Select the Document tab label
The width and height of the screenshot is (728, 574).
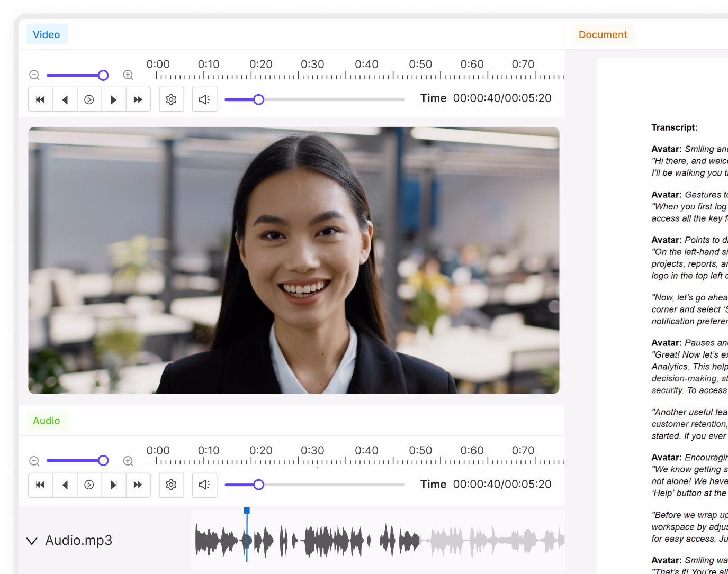pos(603,34)
